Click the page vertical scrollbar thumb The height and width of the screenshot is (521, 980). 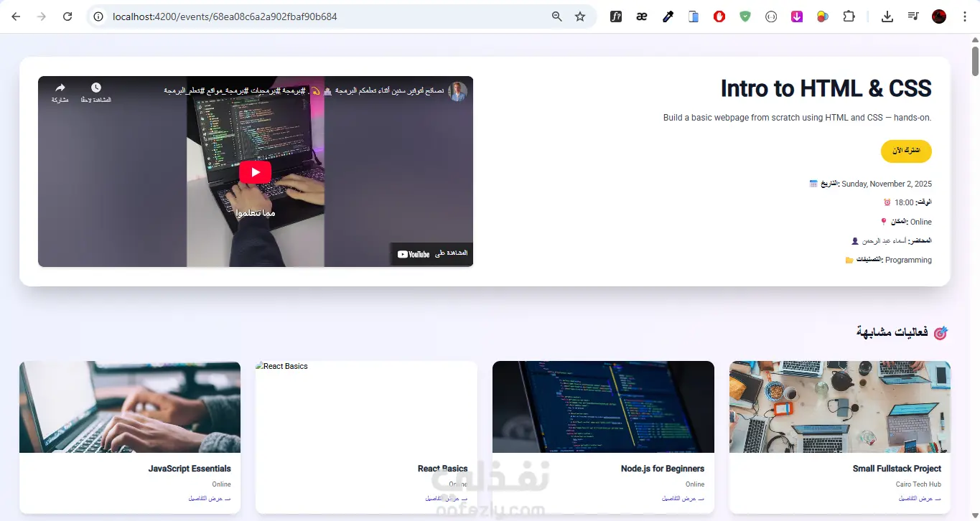click(975, 61)
